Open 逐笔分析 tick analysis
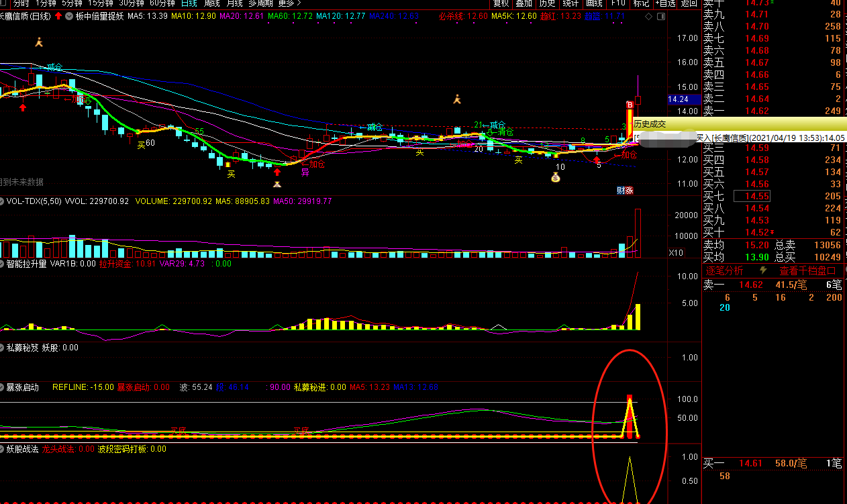 (x=724, y=271)
